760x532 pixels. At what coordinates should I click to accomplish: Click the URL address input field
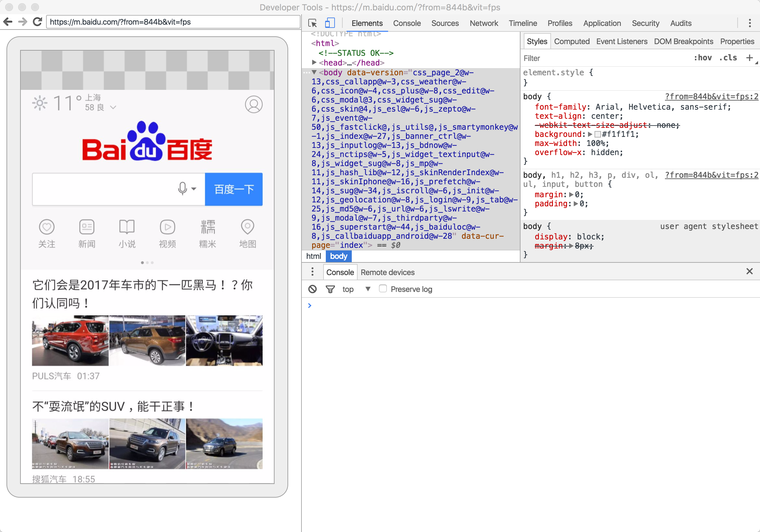click(x=173, y=22)
